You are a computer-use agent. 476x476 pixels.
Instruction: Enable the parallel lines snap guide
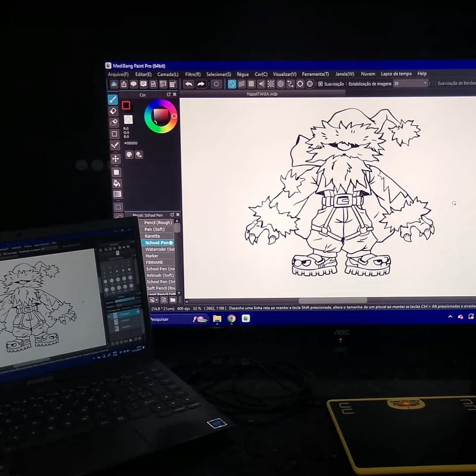point(242,84)
